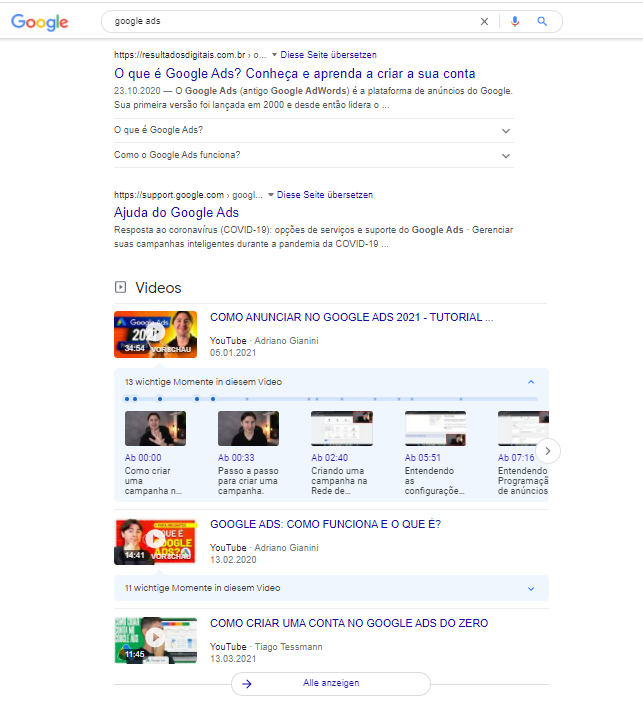The height and width of the screenshot is (712, 643).
Task: Expand the 11 wichtige Momente panel
Action: click(331, 588)
